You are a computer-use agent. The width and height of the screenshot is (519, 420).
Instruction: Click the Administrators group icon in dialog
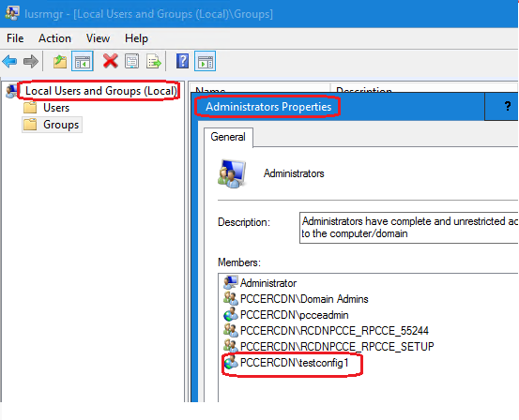coord(232,173)
